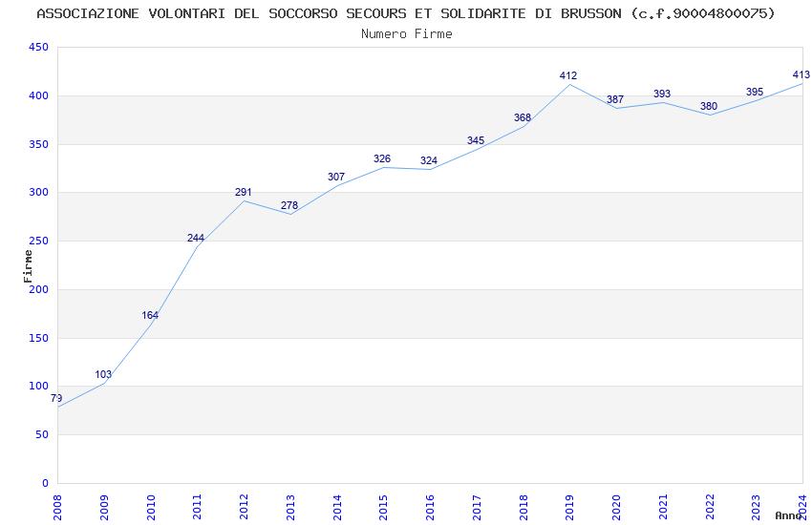Click the 2013 data value 278
The height and width of the screenshot is (525, 812).
pos(289,205)
